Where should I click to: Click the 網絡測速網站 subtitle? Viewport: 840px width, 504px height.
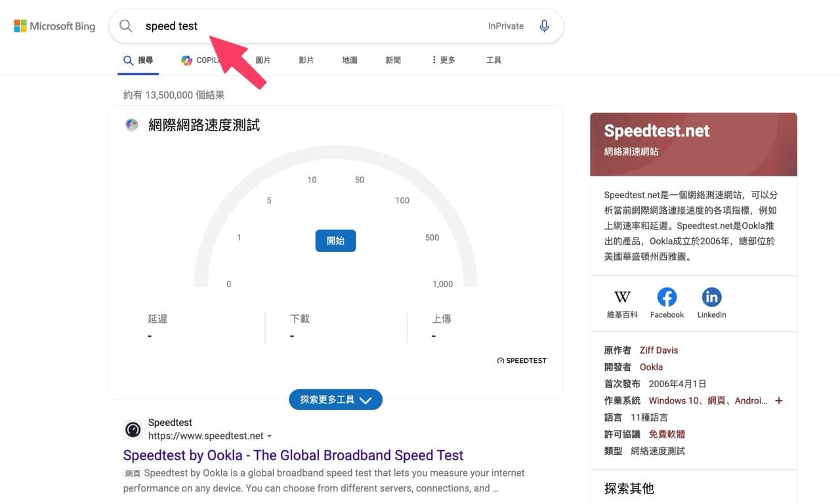click(x=631, y=151)
